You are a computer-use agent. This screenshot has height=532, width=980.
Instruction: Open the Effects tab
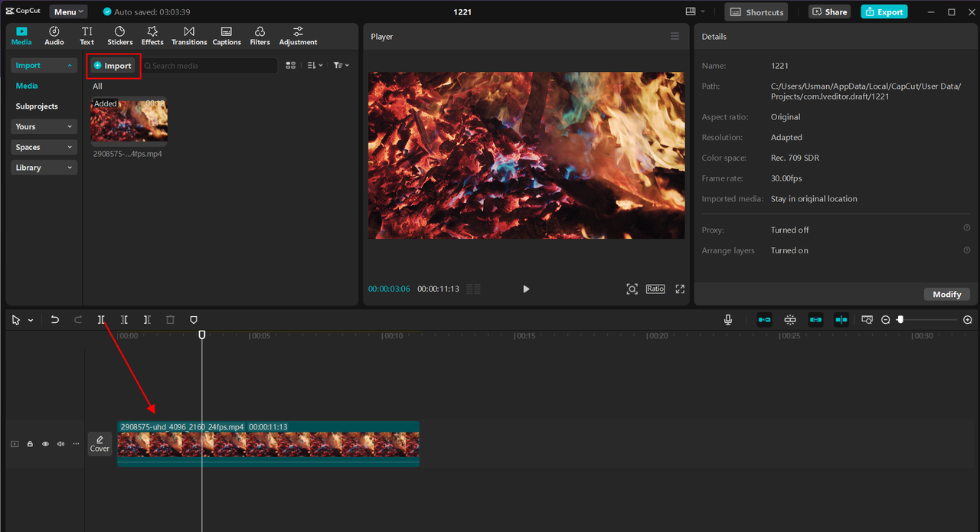point(152,36)
